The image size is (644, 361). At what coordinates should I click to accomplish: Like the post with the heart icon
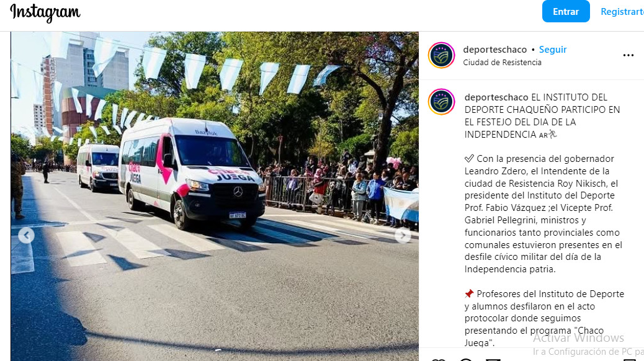438,360
